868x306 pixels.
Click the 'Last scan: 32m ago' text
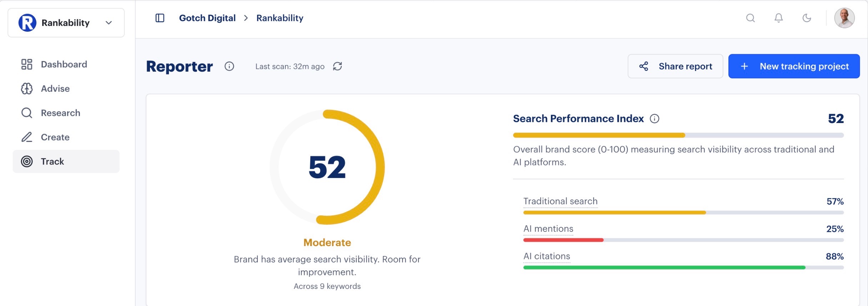[290, 66]
